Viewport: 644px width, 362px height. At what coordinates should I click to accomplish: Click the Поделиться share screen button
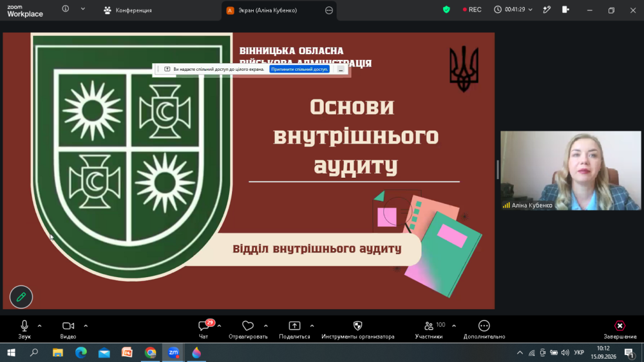coord(294,330)
